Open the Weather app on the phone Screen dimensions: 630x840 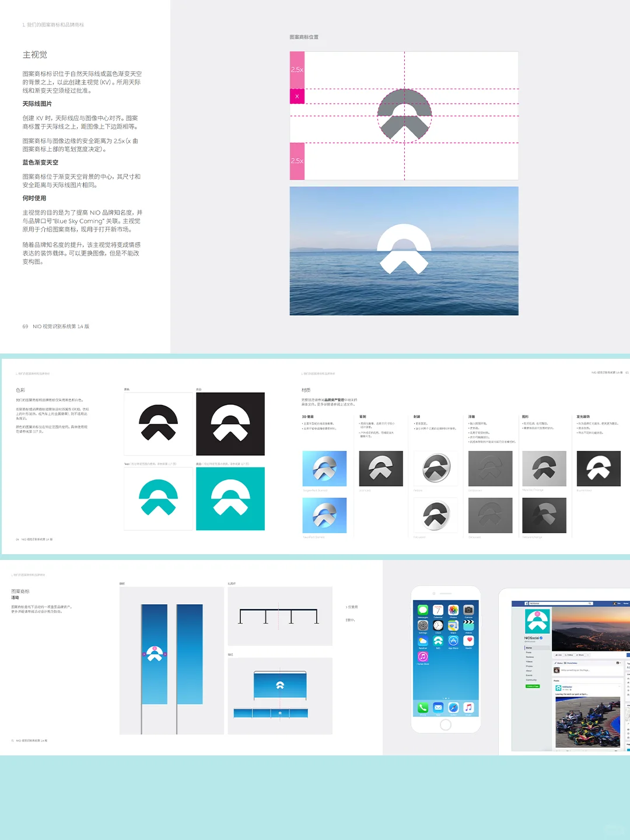point(423,640)
